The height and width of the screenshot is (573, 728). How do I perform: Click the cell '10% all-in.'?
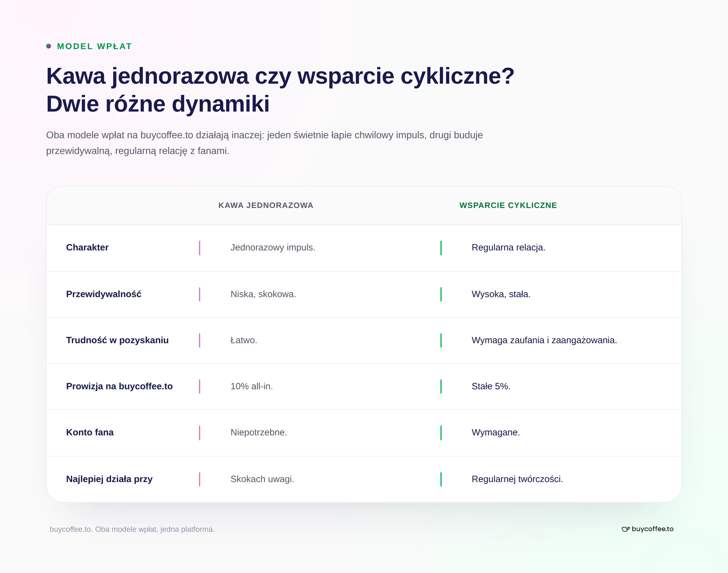click(x=252, y=387)
